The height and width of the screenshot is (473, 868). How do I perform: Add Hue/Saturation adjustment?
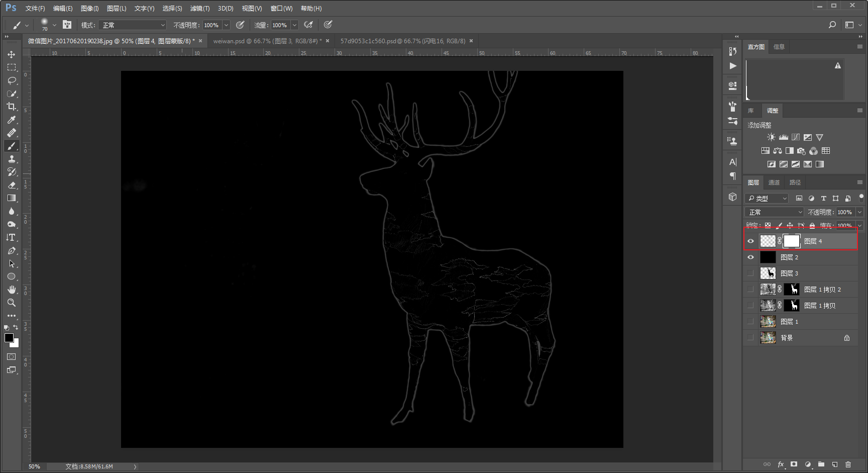point(765,151)
